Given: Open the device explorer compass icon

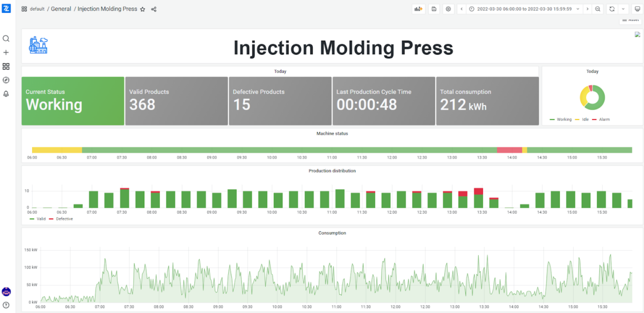Looking at the screenshot, I should [x=6, y=79].
